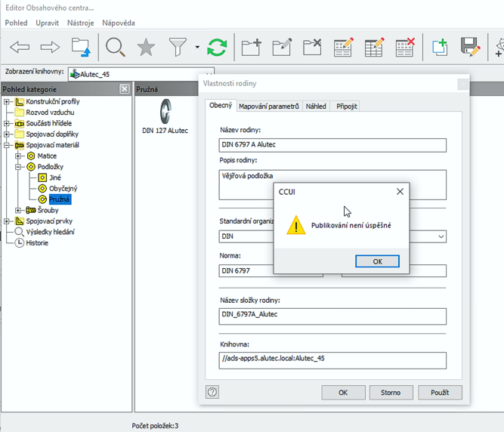The width and height of the screenshot is (504, 432).
Task: Select Obyčejný in the category tree
Action: tap(63, 189)
